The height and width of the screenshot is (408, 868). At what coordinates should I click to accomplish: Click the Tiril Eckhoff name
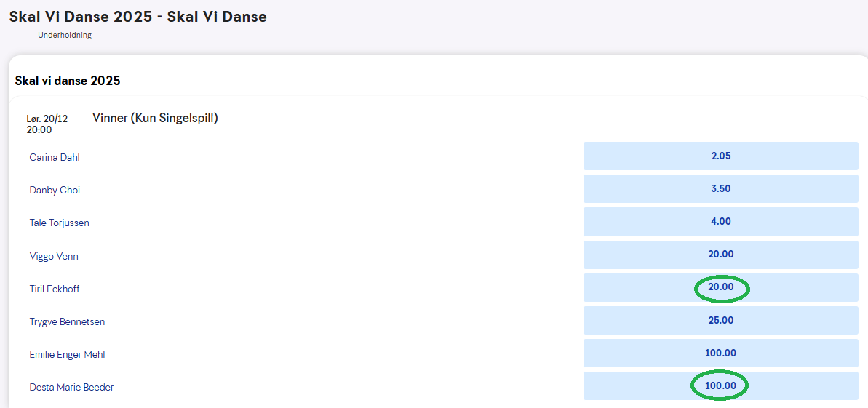pyautogui.click(x=55, y=289)
